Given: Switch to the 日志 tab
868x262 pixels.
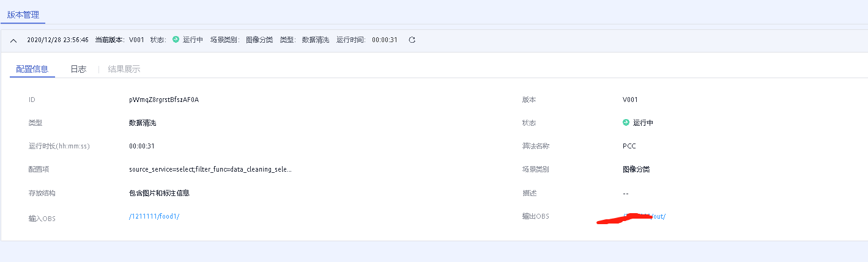Looking at the screenshot, I should click(x=78, y=69).
